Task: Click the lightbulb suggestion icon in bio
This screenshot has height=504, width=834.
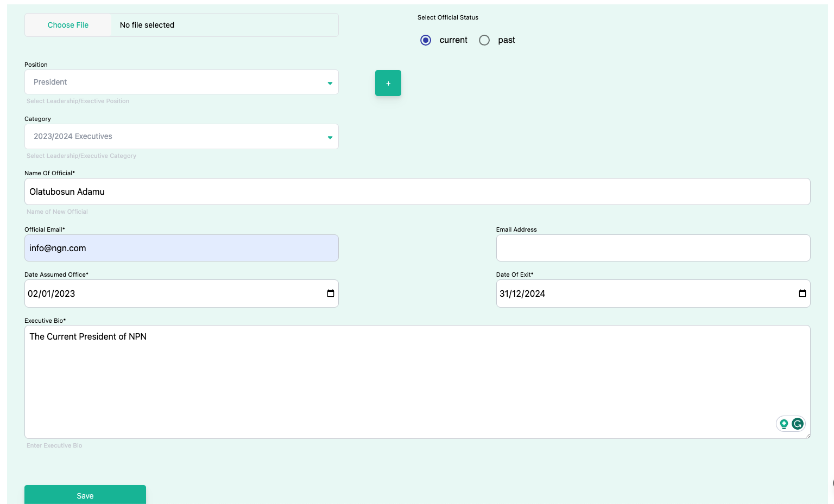Action: (784, 424)
